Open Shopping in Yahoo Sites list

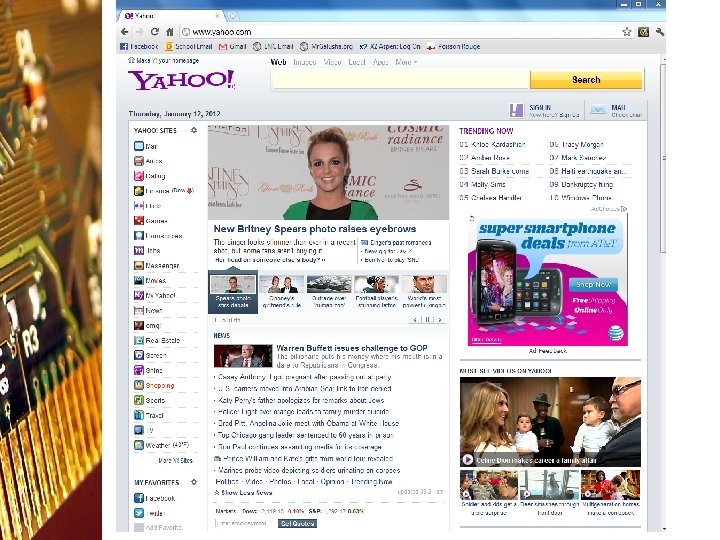pos(154,385)
